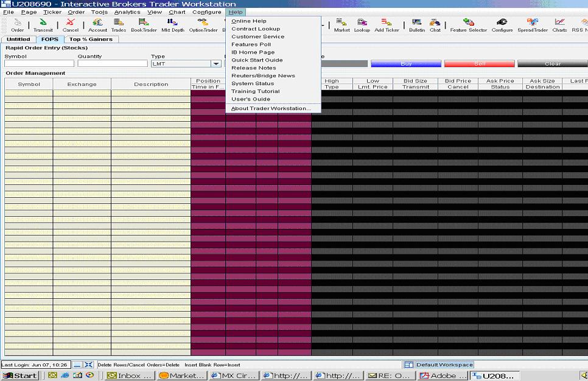Expand the order Type LMT dropdown

[x=215, y=64]
